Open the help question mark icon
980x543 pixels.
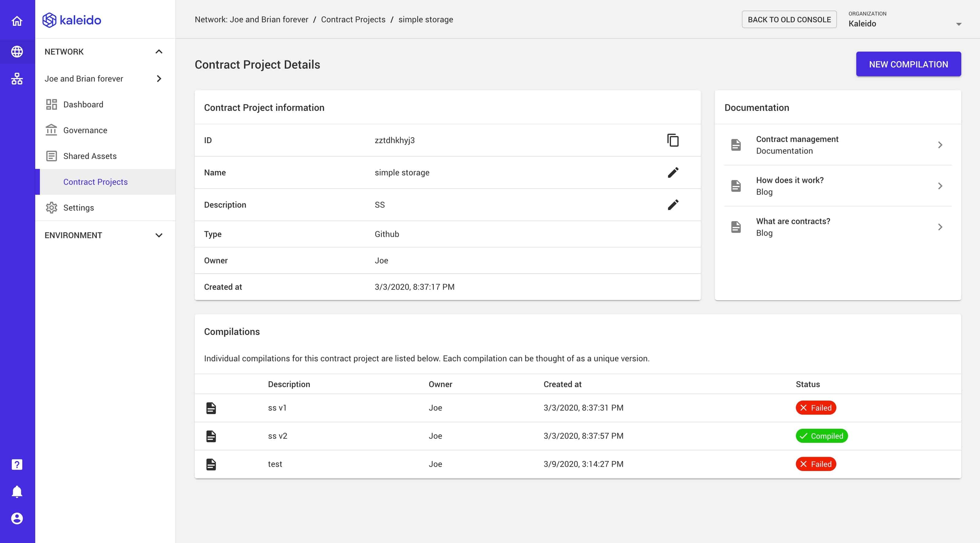pyautogui.click(x=17, y=464)
